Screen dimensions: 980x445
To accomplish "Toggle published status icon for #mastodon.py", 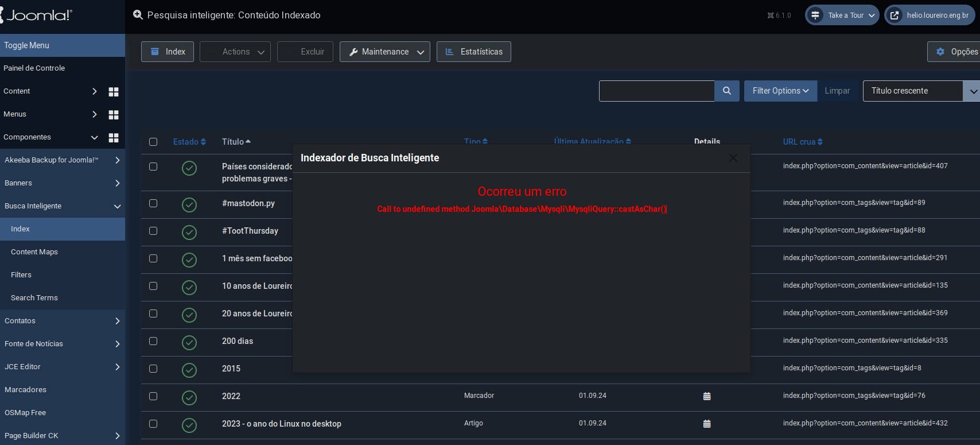I will click(x=189, y=204).
